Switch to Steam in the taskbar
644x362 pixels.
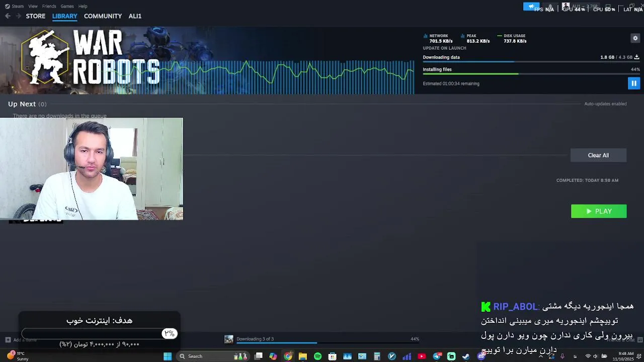[x=466, y=356]
